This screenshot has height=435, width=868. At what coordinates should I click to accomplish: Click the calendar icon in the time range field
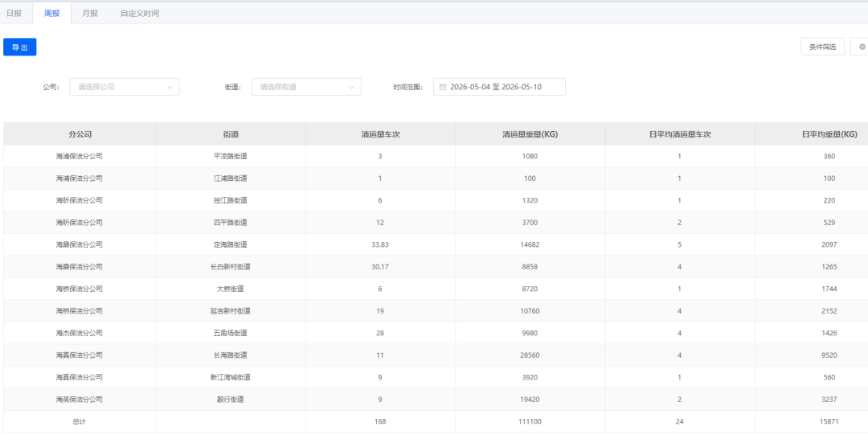[x=443, y=87]
